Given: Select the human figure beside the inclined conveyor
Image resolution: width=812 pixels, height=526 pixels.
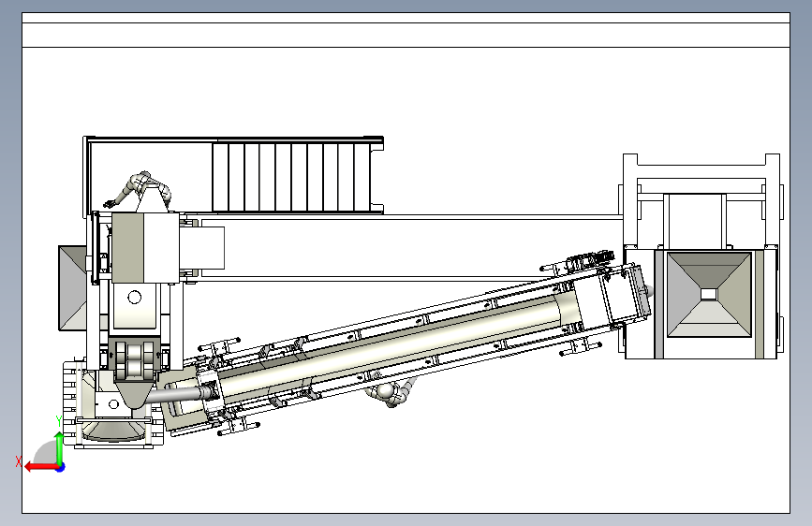Looking at the screenshot, I should click(391, 392).
